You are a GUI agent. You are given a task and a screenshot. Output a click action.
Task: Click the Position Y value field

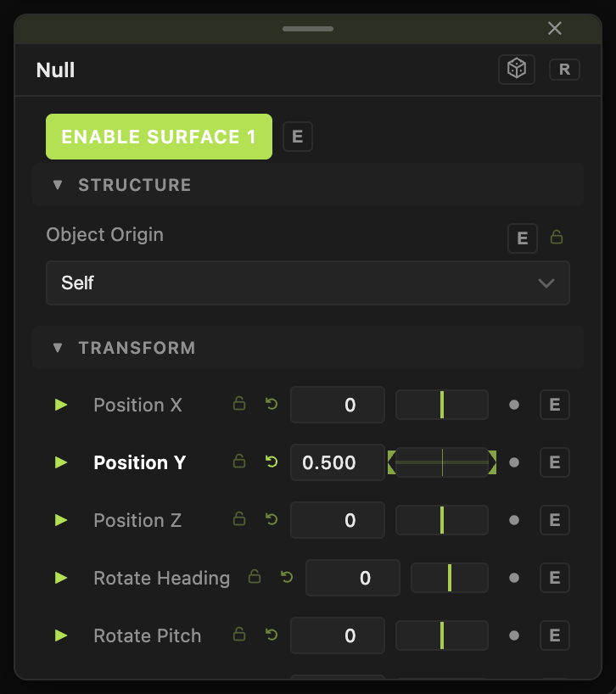337,462
